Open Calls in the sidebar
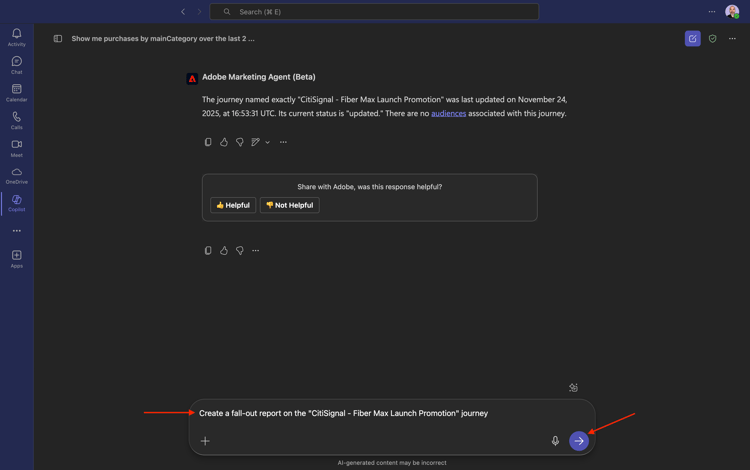The image size is (750, 470). point(17,120)
